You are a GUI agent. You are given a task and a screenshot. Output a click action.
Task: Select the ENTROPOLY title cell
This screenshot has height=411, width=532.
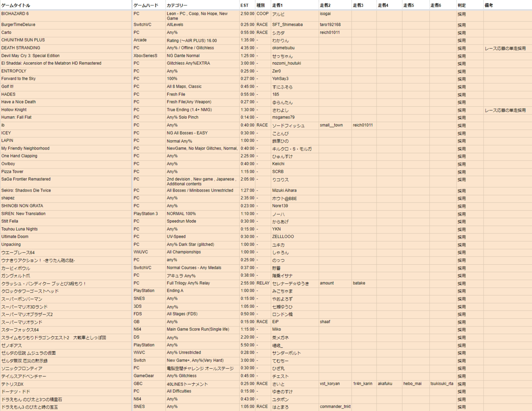click(x=66, y=71)
